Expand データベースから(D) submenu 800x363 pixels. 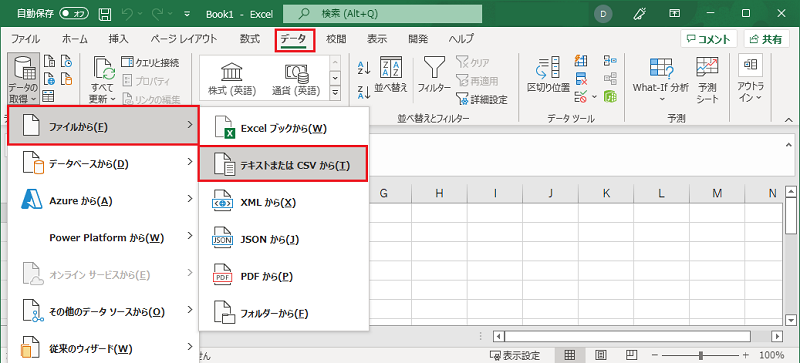click(103, 164)
